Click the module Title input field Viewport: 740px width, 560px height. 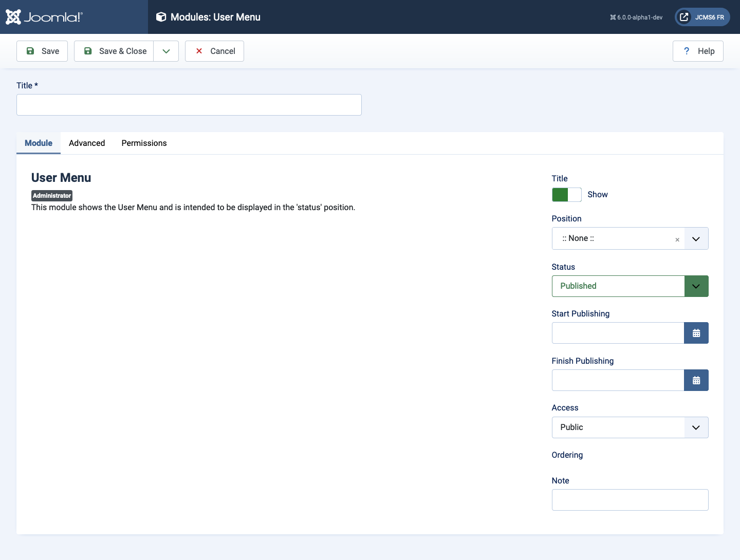(x=189, y=105)
